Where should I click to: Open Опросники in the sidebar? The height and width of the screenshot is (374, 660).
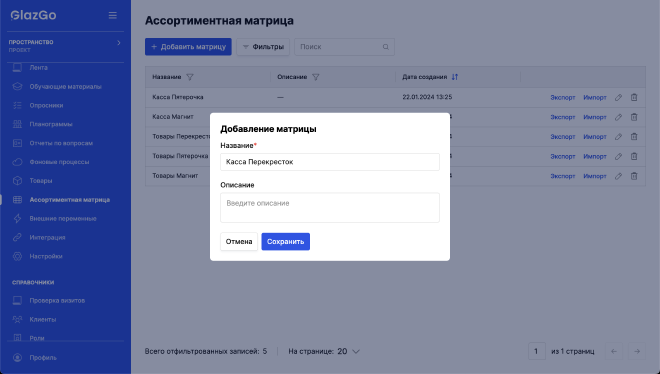(46, 106)
